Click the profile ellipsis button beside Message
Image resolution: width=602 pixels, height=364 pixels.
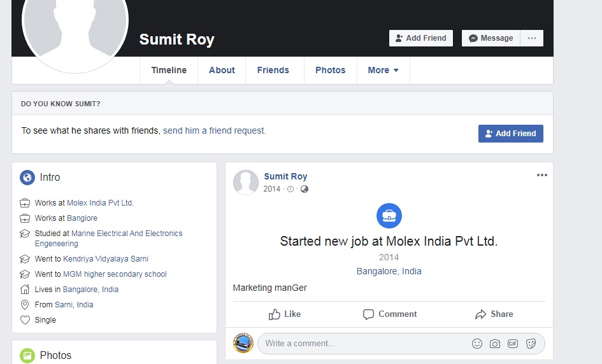[531, 38]
